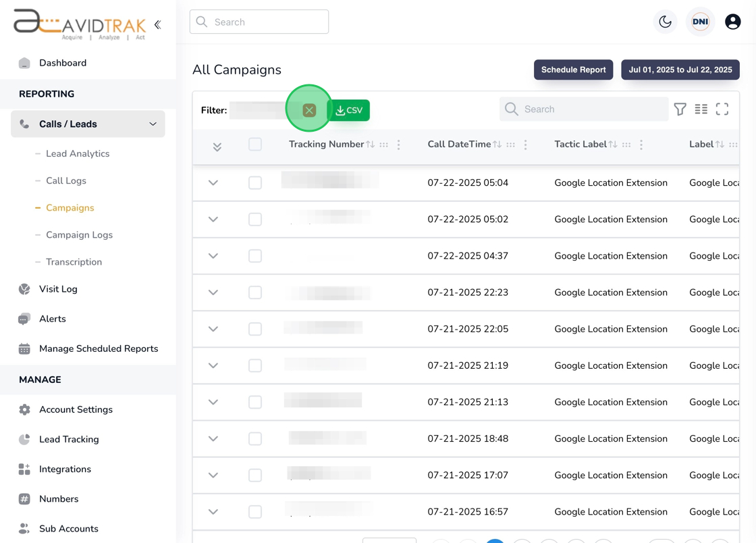Image resolution: width=756 pixels, height=543 pixels.
Task: Focus the table Search field
Action: point(584,109)
